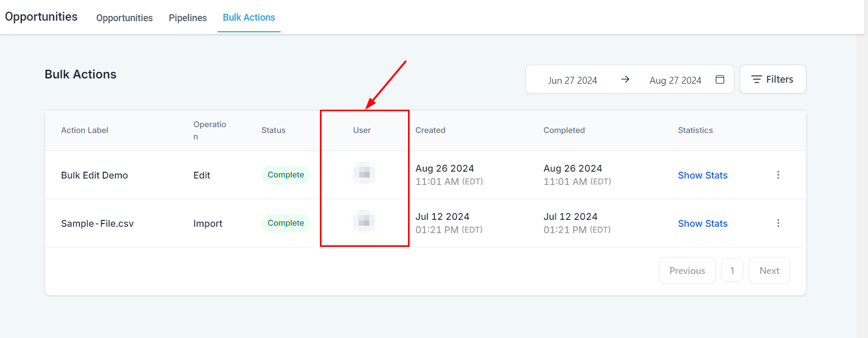Click the Sample-File.csv action label
Screen dimensions: 868x338
coord(97,224)
